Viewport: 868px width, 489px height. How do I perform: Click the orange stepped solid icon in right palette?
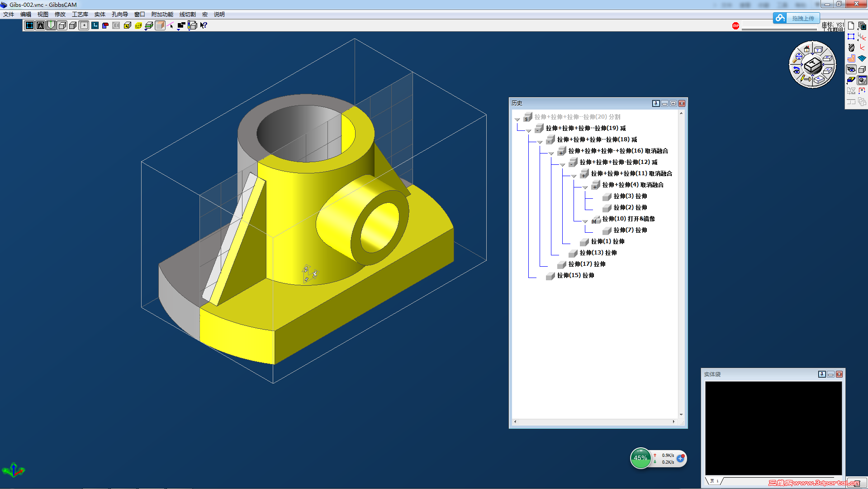point(851,58)
